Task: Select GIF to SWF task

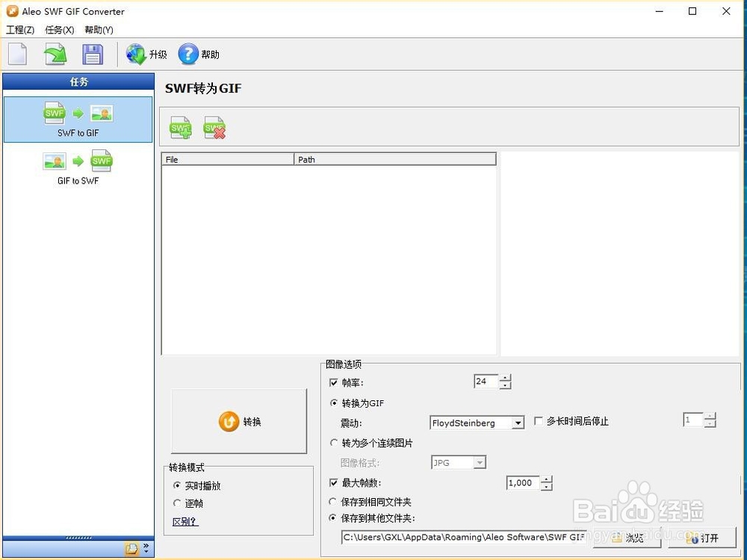Action: (x=78, y=167)
